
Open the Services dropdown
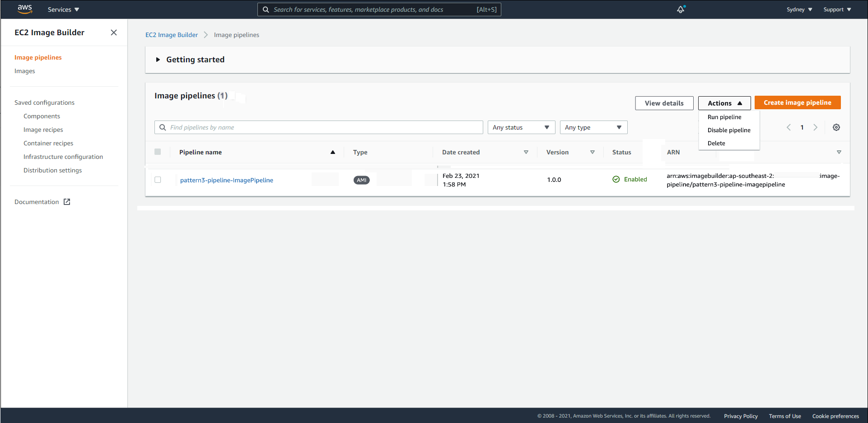click(x=63, y=9)
